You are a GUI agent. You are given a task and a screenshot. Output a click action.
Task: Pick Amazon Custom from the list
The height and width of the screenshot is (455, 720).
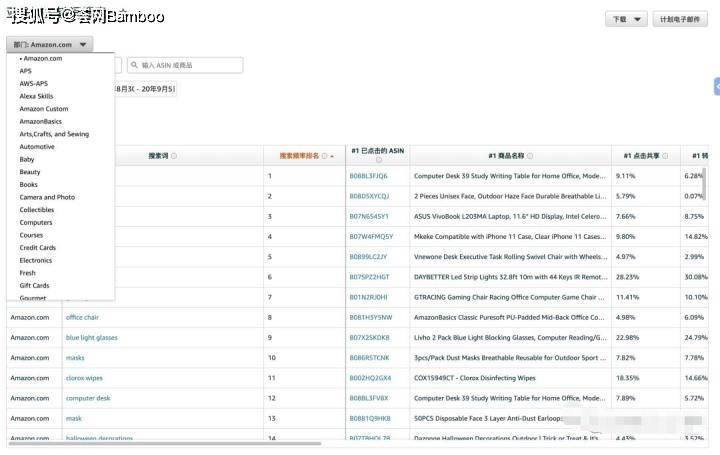44,109
